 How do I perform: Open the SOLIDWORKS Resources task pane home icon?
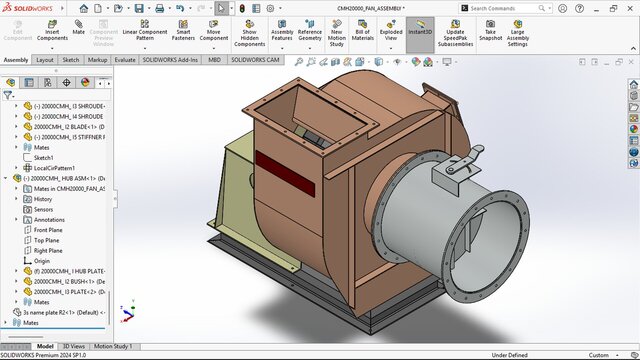(633, 84)
